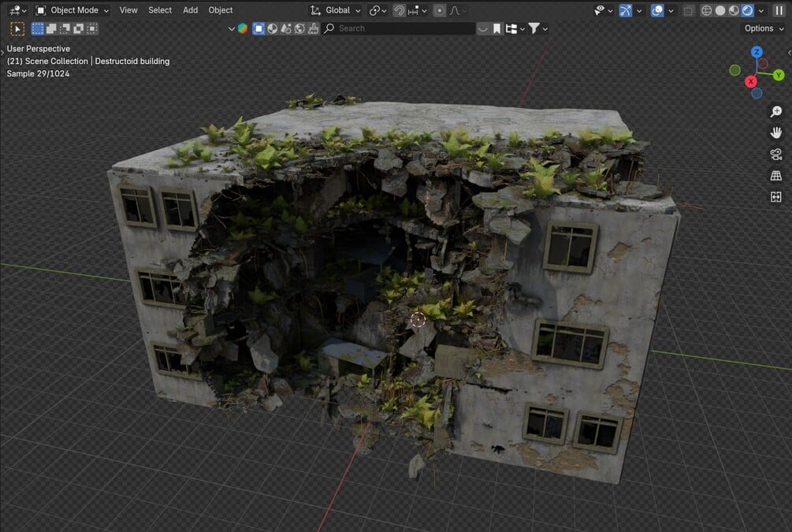Choose the invert selection mode

click(78, 29)
